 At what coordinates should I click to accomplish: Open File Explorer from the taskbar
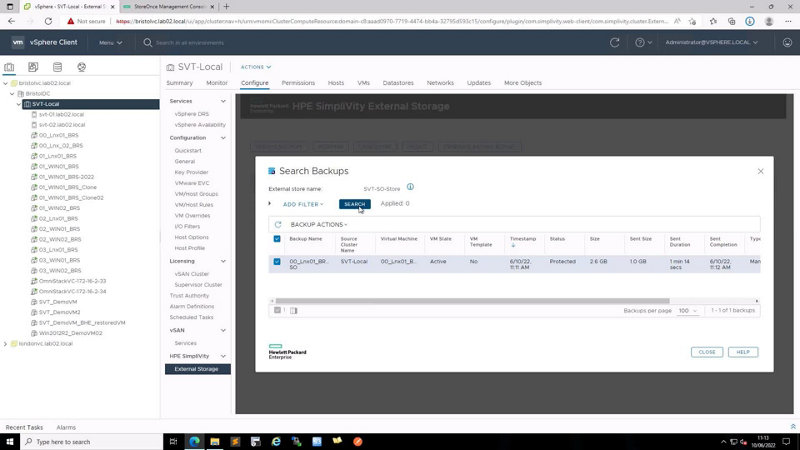point(215,442)
